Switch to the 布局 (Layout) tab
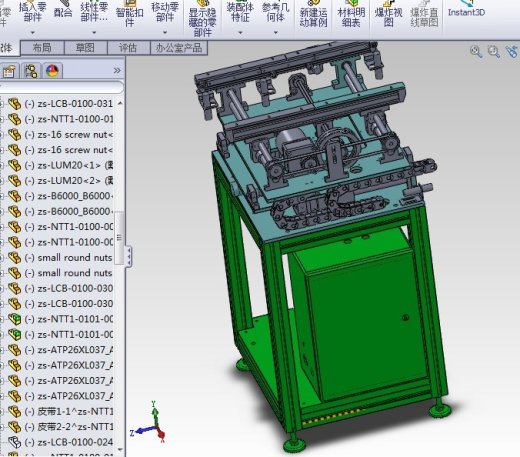520x457 pixels. 42,48
